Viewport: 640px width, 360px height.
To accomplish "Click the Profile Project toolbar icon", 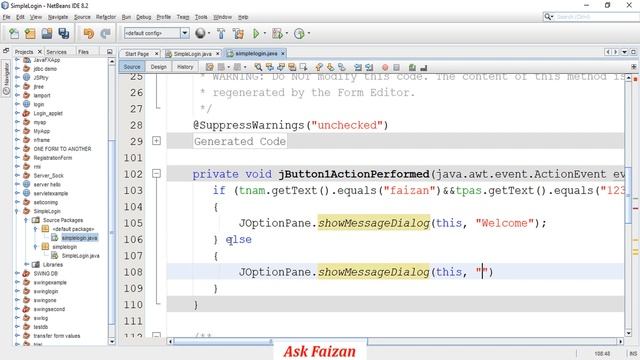I will (x=299, y=33).
